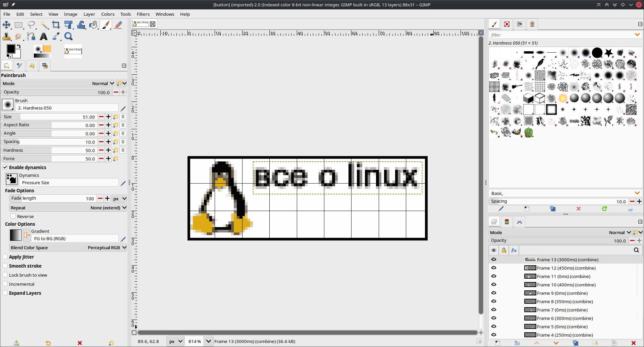The width and height of the screenshot is (644, 347).
Task: Edit the FG to BG gradient
Action: coord(123,239)
